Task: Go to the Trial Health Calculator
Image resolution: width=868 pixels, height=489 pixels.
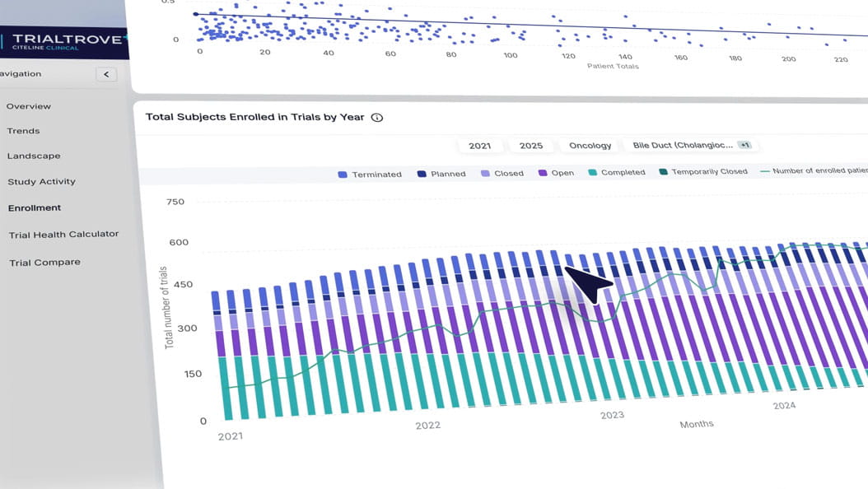Action: (x=64, y=234)
